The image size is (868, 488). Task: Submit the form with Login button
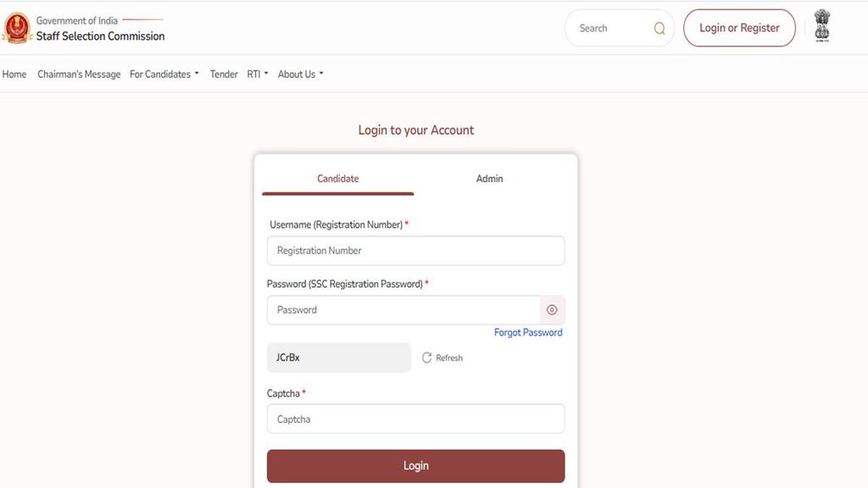click(x=415, y=466)
